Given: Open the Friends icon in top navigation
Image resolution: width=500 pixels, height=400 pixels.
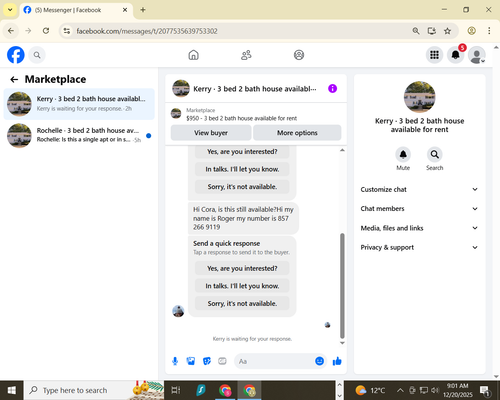Looking at the screenshot, I should [246, 55].
